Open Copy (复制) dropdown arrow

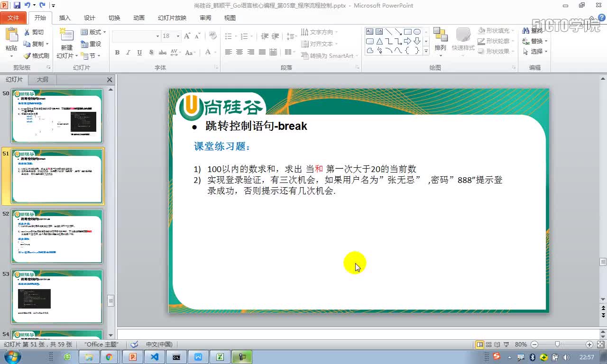(x=48, y=44)
